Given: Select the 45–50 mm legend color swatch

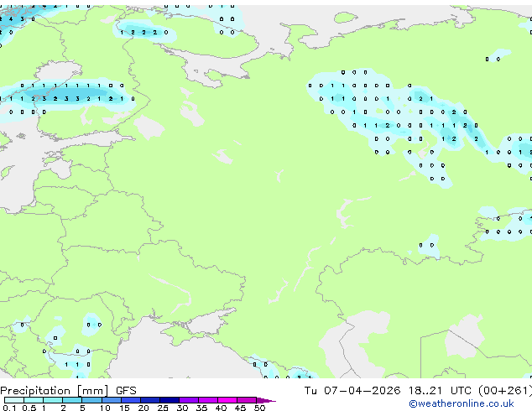Looking at the screenshot, I should tap(247, 400).
